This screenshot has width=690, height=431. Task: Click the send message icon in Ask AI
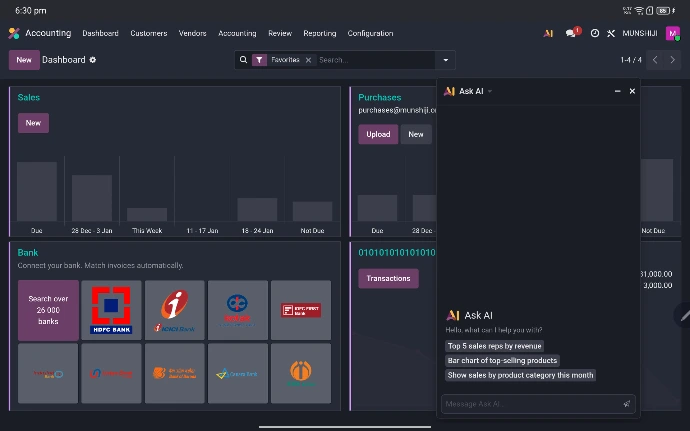pyautogui.click(x=627, y=404)
